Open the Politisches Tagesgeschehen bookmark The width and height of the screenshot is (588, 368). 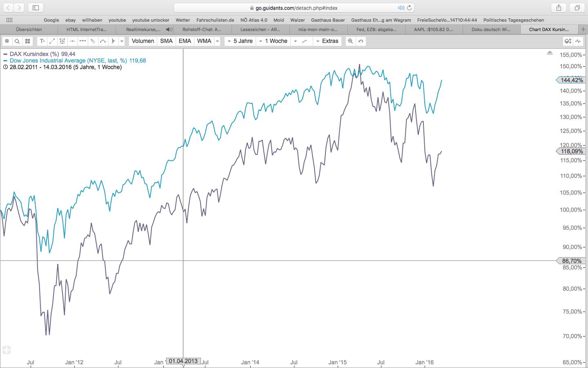click(514, 20)
